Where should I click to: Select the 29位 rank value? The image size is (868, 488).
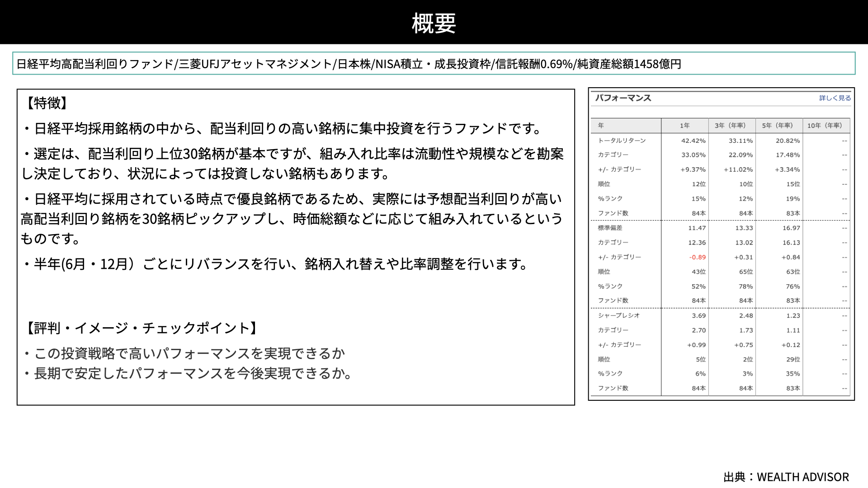click(793, 359)
